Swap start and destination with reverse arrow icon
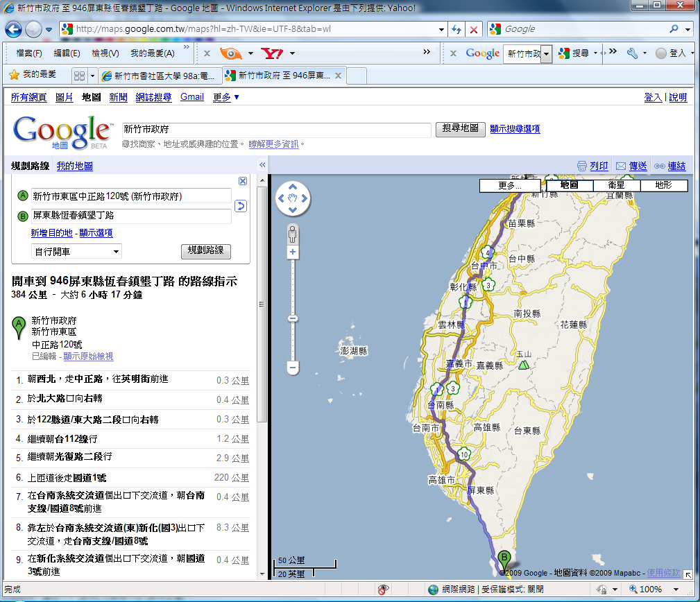 point(241,206)
